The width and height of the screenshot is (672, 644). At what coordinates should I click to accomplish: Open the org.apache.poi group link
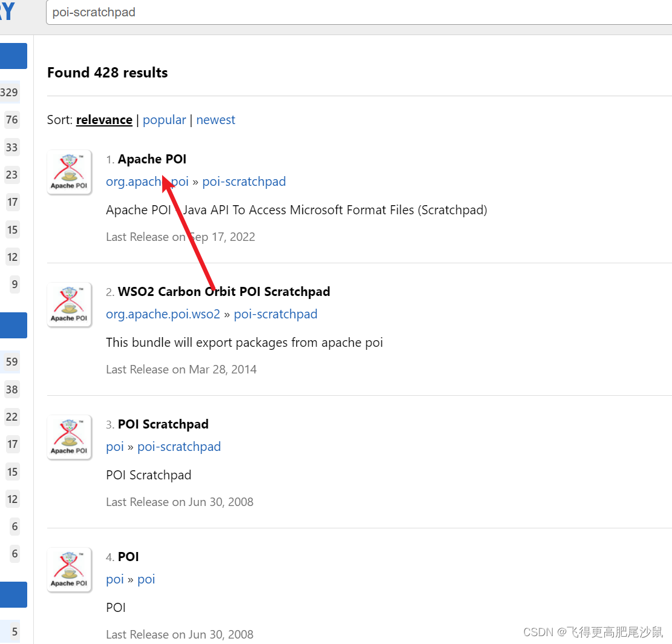147,182
